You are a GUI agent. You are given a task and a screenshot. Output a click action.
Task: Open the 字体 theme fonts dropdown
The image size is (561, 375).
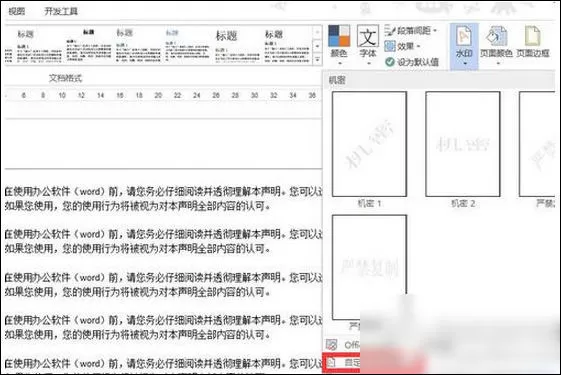[x=368, y=45]
